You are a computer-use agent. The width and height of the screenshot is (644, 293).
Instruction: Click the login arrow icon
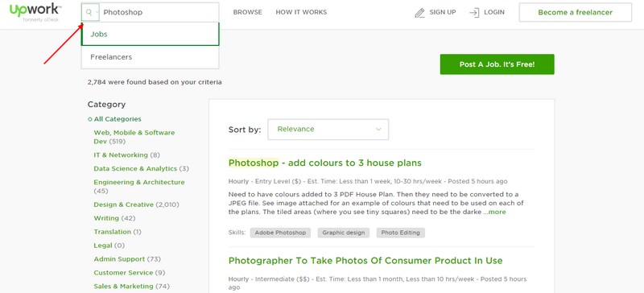tap(474, 13)
